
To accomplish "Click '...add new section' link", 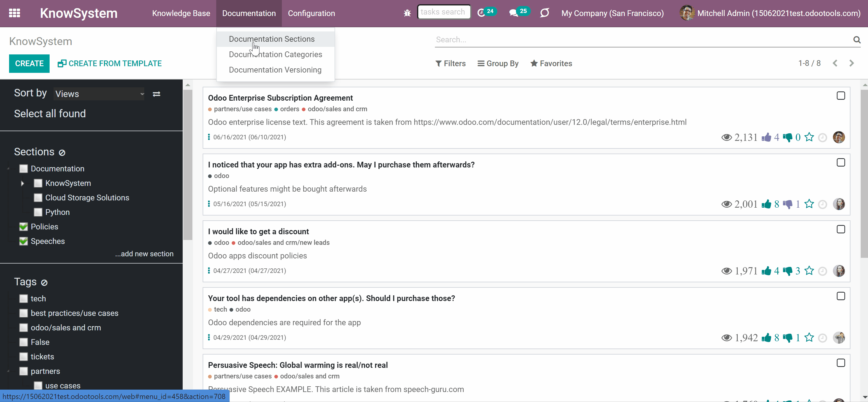I will pyautogui.click(x=144, y=254).
